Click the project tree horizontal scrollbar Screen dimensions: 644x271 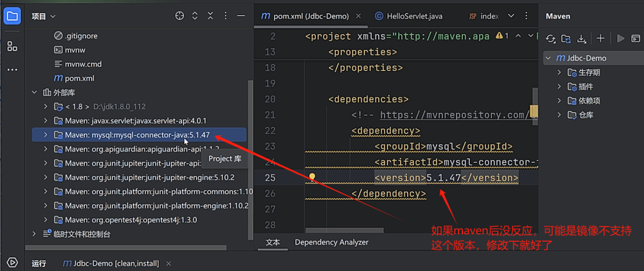125,248
